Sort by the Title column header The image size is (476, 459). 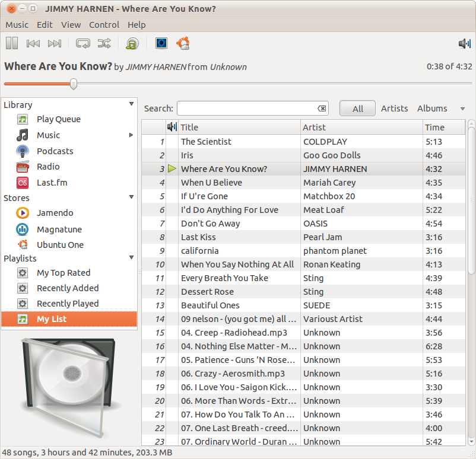pyautogui.click(x=239, y=127)
